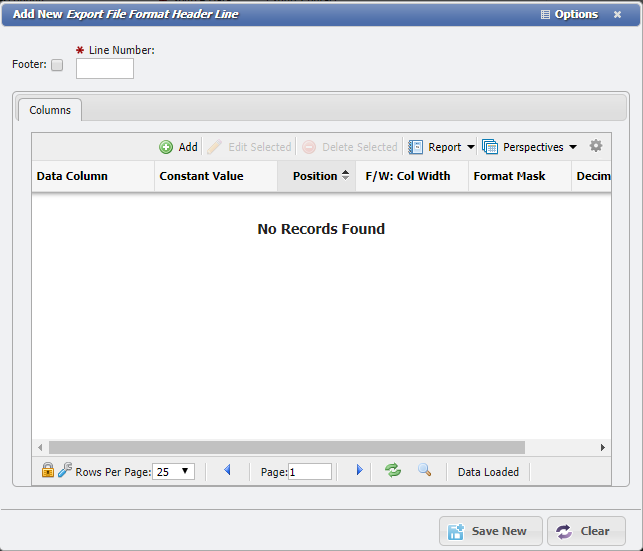Go to the previous page arrow
Viewport: 643px width, 551px height.
(x=227, y=470)
